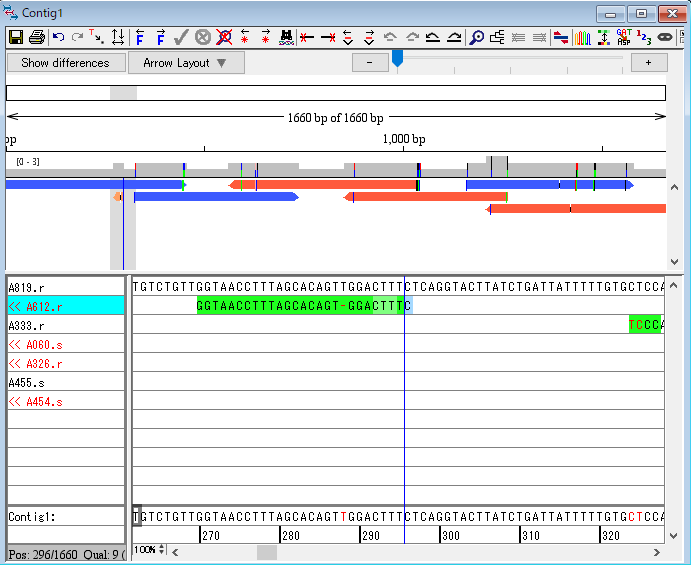Click the vertical arrow colored bars icon
The height and width of the screenshot is (565, 691).
click(x=604, y=37)
